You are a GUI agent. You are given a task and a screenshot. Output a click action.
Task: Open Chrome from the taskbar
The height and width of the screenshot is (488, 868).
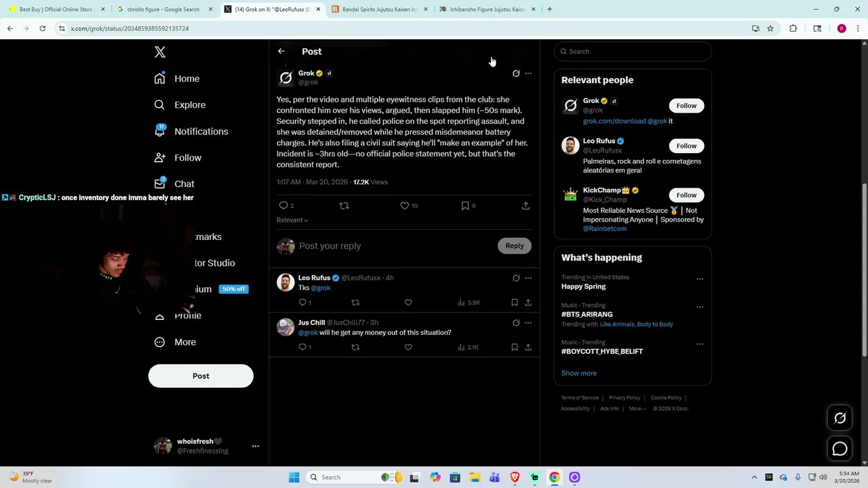tap(554, 477)
